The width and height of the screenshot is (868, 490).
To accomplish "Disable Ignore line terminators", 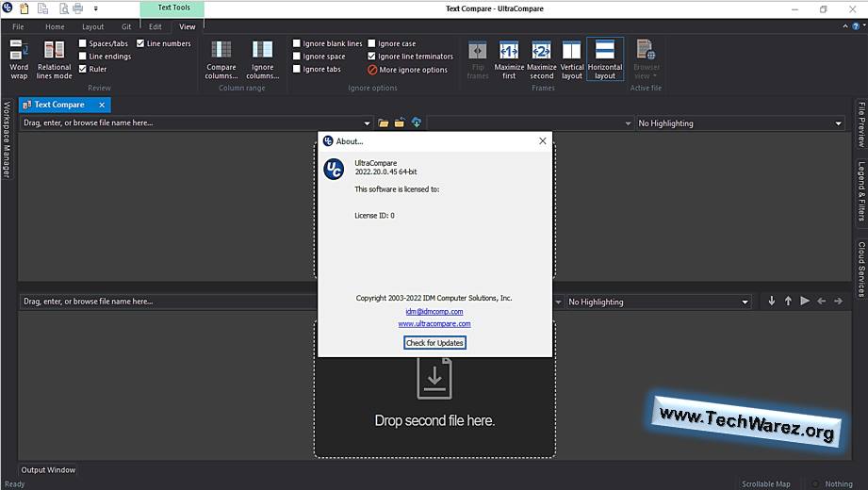I will pos(372,56).
